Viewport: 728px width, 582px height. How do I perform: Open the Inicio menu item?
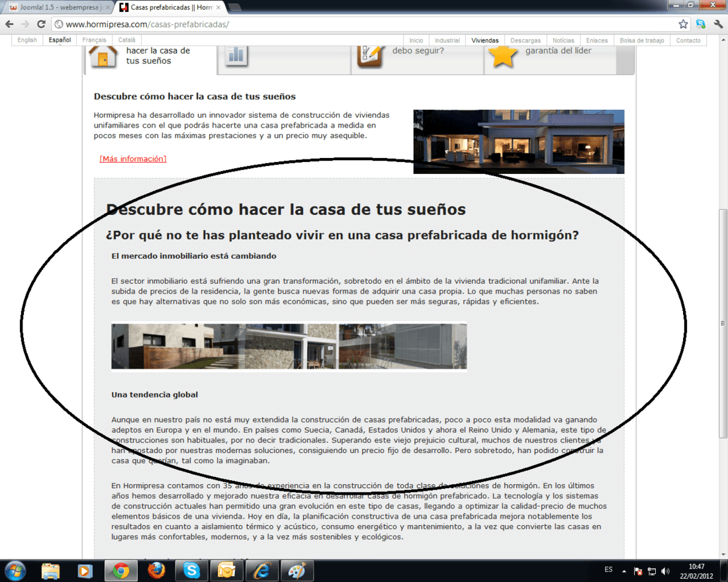pyautogui.click(x=416, y=40)
